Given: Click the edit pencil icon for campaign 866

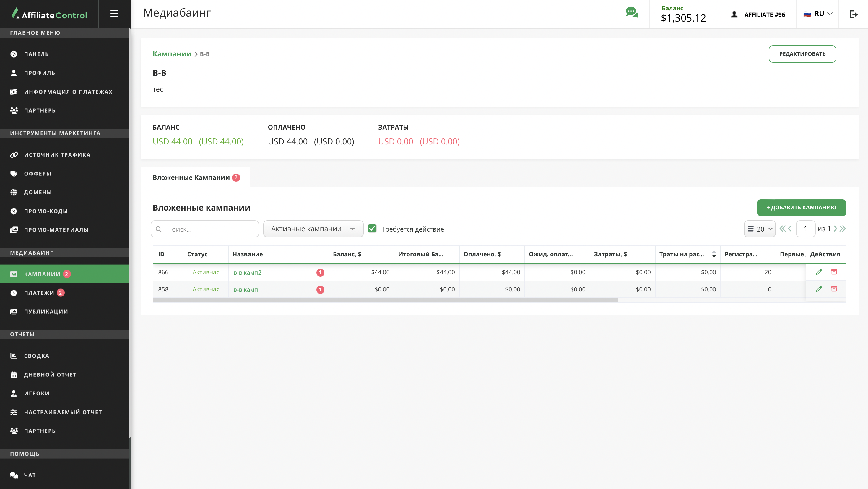Looking at the screenshot, I should tap(819, 272).
